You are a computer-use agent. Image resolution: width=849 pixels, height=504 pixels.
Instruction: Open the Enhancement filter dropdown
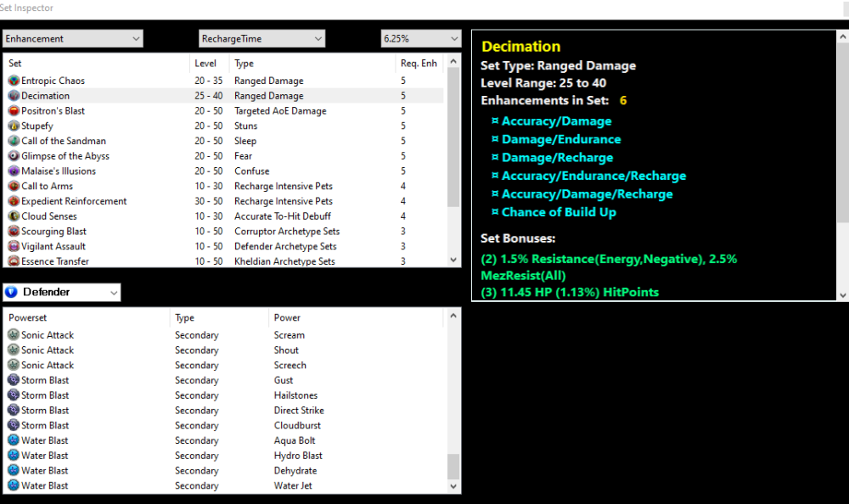tap(73, 39)
